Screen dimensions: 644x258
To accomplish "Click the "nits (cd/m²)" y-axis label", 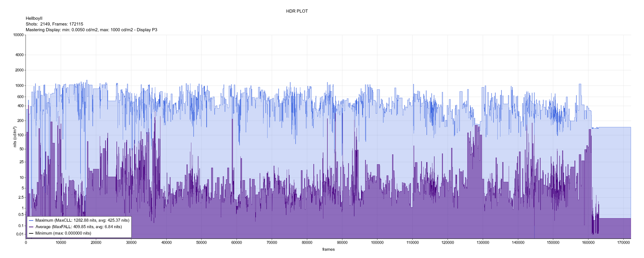I will pos(15,137).
